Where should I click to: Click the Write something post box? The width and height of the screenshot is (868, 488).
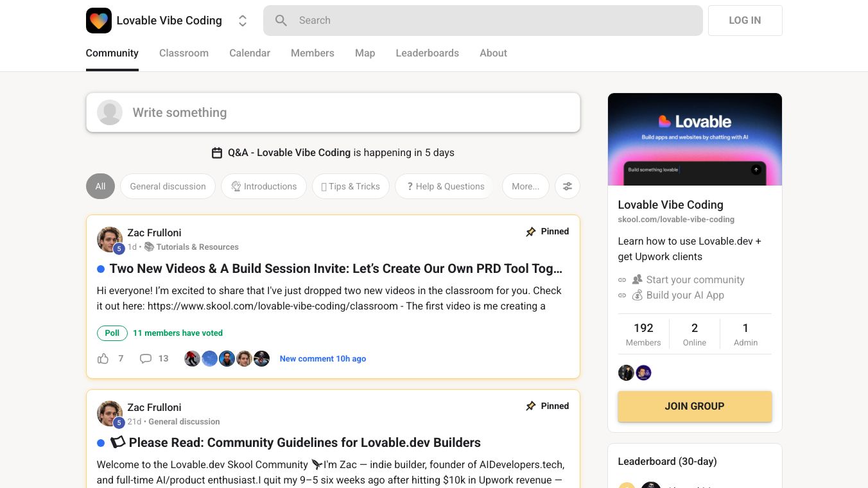tap(333, 112)
